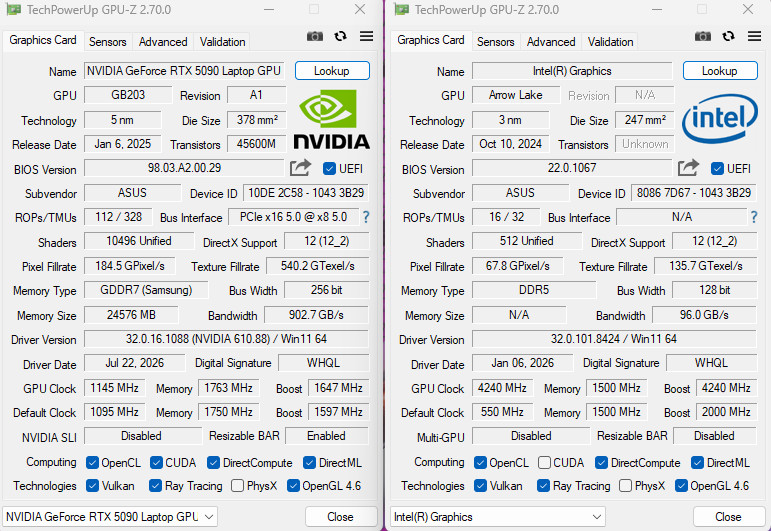Screen dimensions: 771x531
Task: Click GPU Clock value 4240 MHz
Action: pos(503,388)
